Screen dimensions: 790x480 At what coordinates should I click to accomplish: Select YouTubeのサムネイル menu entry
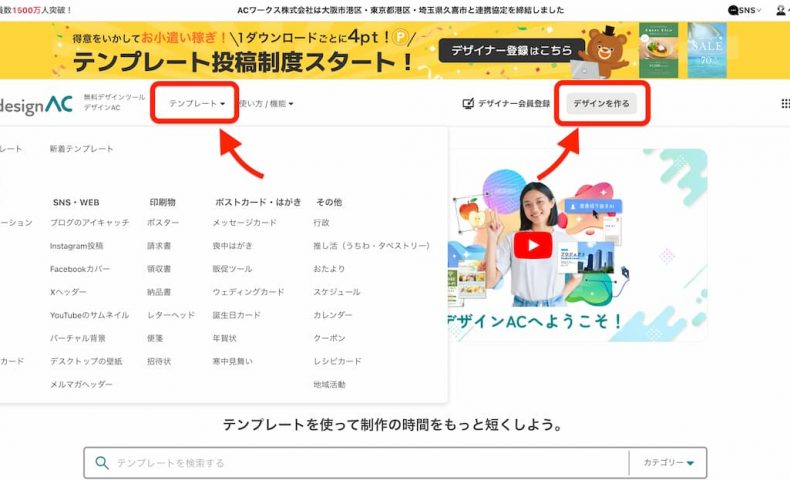89,315
